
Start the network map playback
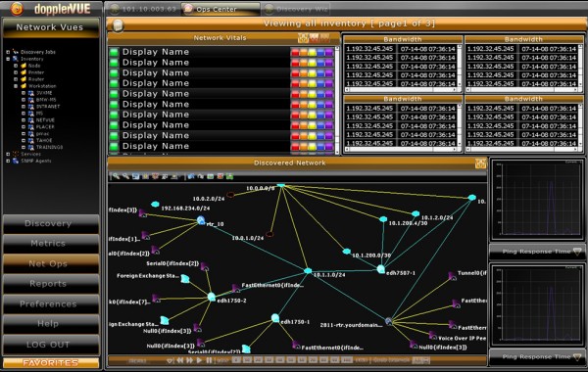click(x=199, y=361)
